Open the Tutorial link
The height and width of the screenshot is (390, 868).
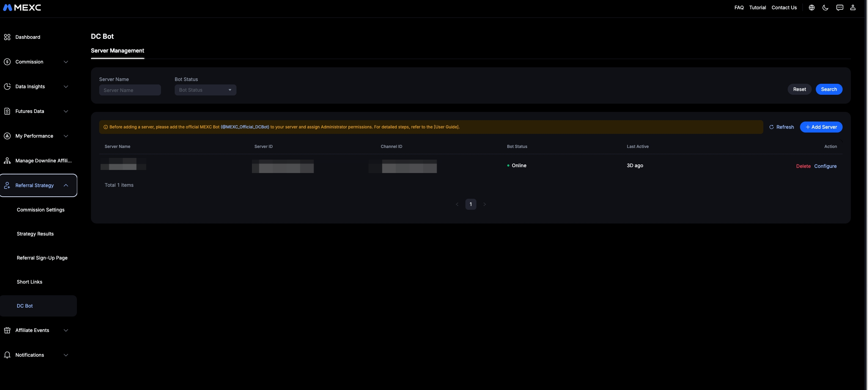(757, 8)
